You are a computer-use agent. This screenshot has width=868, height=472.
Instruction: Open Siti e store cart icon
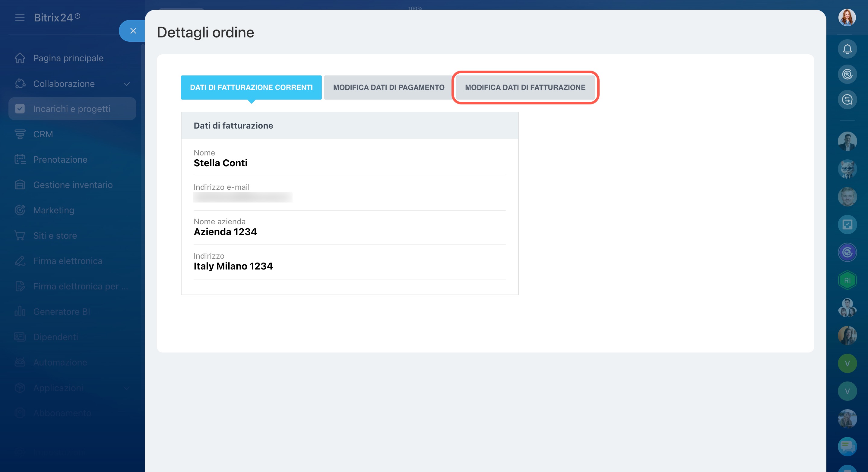coord(20,235)
